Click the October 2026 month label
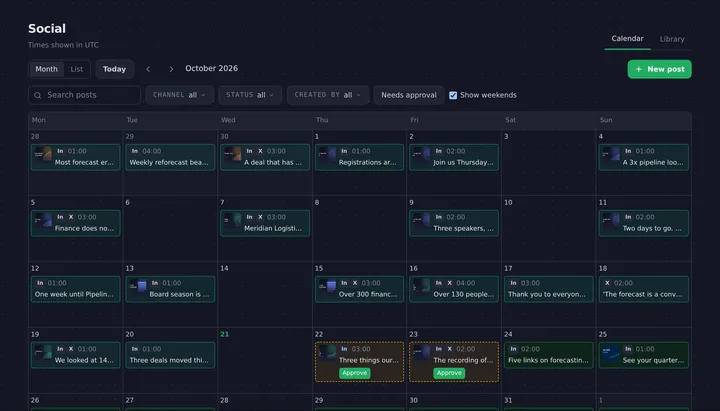Image resolution: width=720 pixels, height=411 pixels. click(212, 68)
